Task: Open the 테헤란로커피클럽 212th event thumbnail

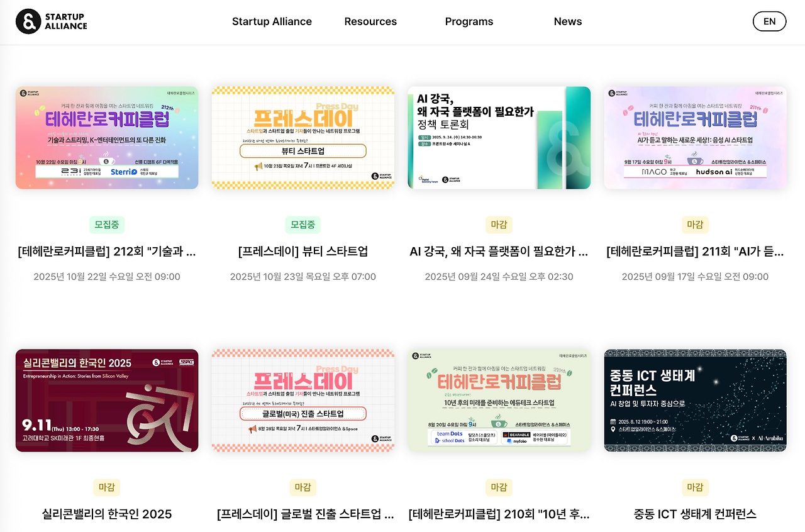Action: click(107, 138)
